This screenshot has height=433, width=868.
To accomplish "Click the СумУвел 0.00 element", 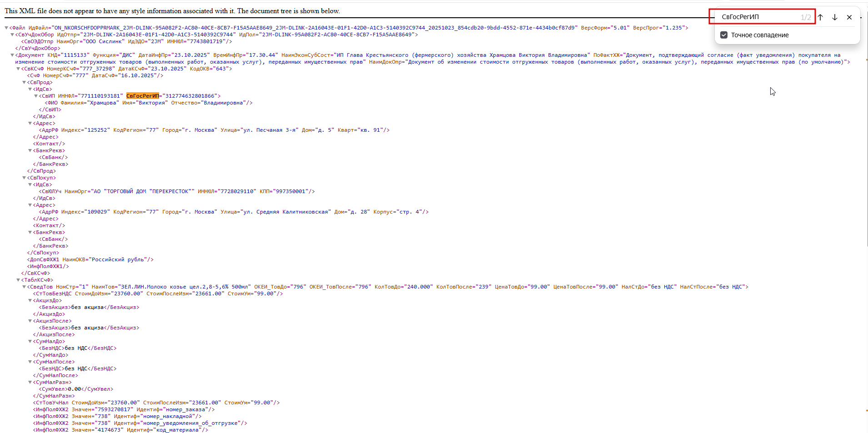I will [76, 389].
